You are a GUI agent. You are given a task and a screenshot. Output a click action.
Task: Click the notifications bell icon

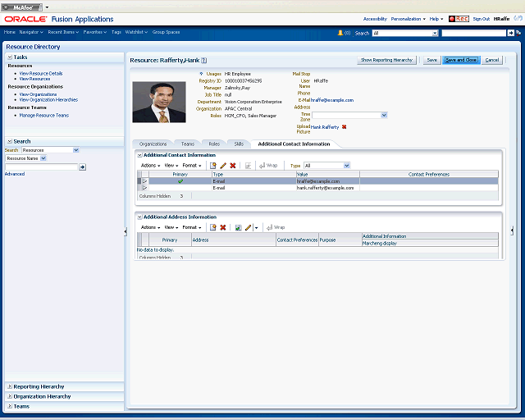[340, 33]
